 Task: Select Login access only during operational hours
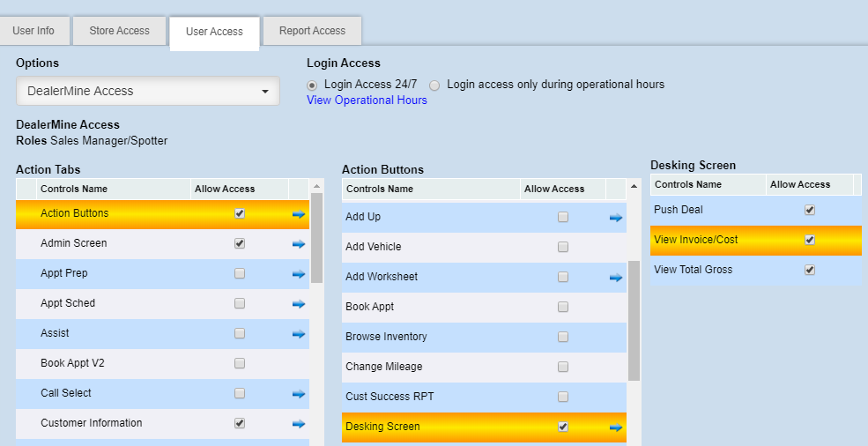(434, 85)
